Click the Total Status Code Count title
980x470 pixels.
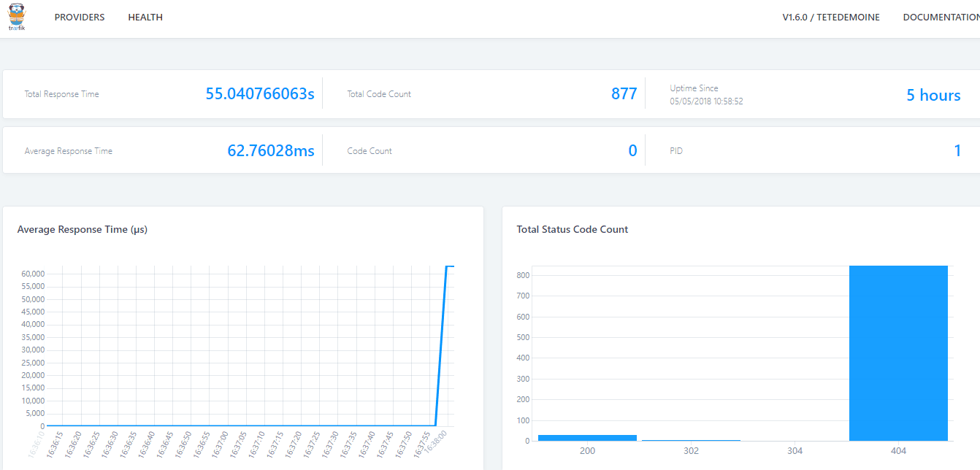pyautogui.click(x=573, y=229)
